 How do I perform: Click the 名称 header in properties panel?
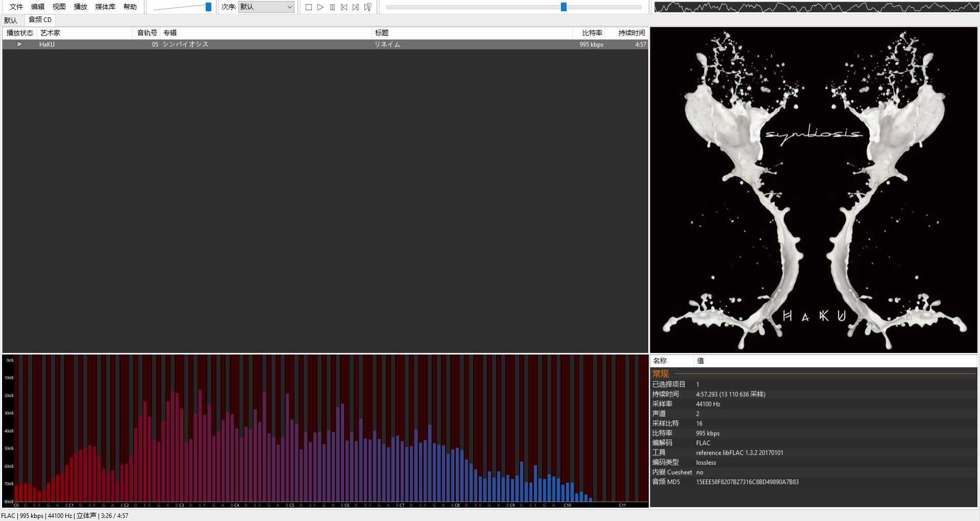(672, 361)
